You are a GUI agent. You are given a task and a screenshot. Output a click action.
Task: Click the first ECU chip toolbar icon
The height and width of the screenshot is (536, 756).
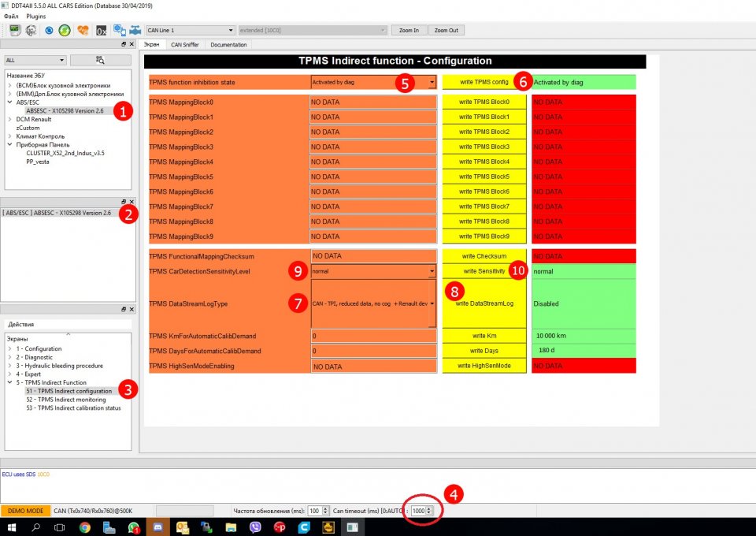13,30
